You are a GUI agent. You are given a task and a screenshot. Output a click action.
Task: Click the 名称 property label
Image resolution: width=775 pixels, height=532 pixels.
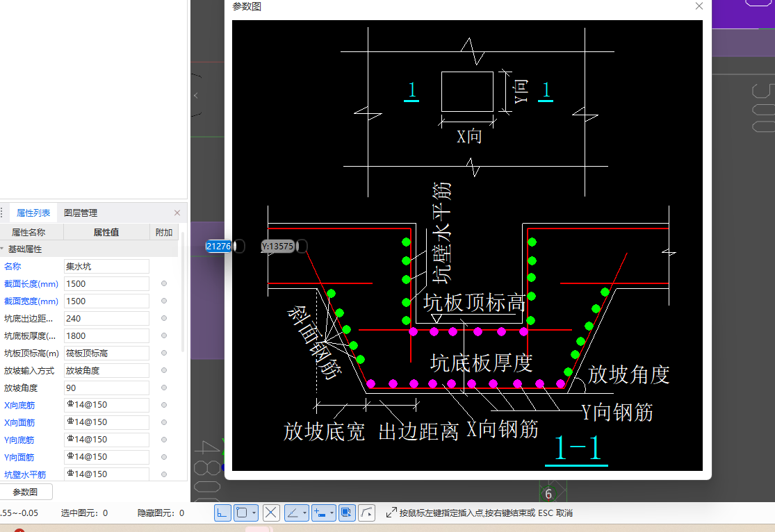tap(13, 266)
